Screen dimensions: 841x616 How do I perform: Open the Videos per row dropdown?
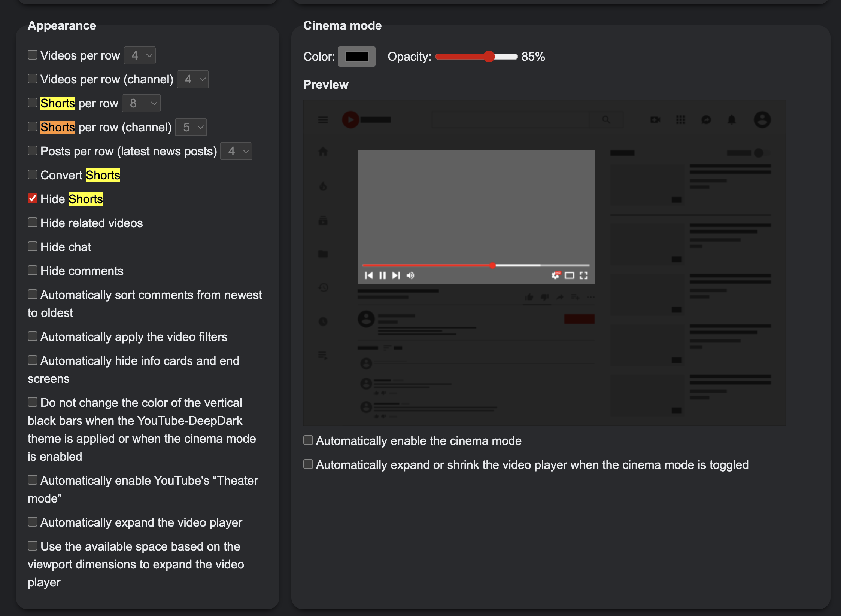coord(139,55)
